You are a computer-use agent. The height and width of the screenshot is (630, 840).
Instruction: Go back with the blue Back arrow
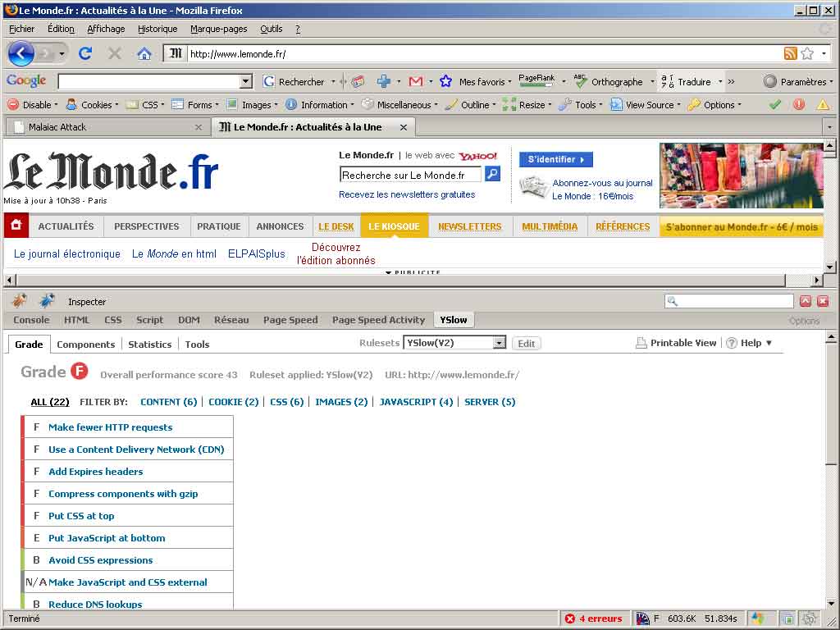coord(21,53)
